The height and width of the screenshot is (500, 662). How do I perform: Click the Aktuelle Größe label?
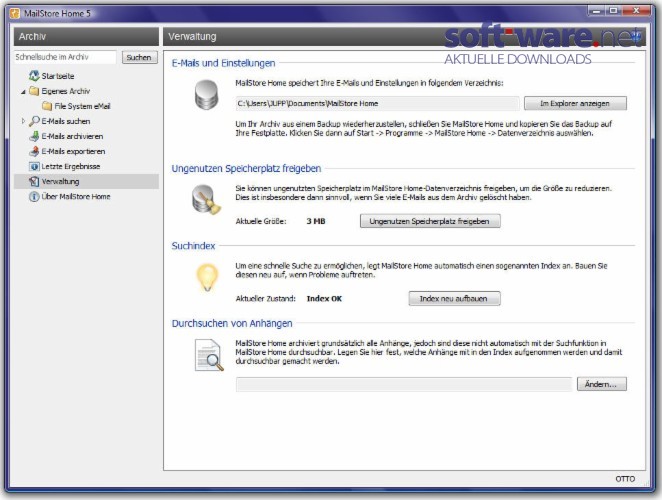pyautogui.click(x=261, y=221)
